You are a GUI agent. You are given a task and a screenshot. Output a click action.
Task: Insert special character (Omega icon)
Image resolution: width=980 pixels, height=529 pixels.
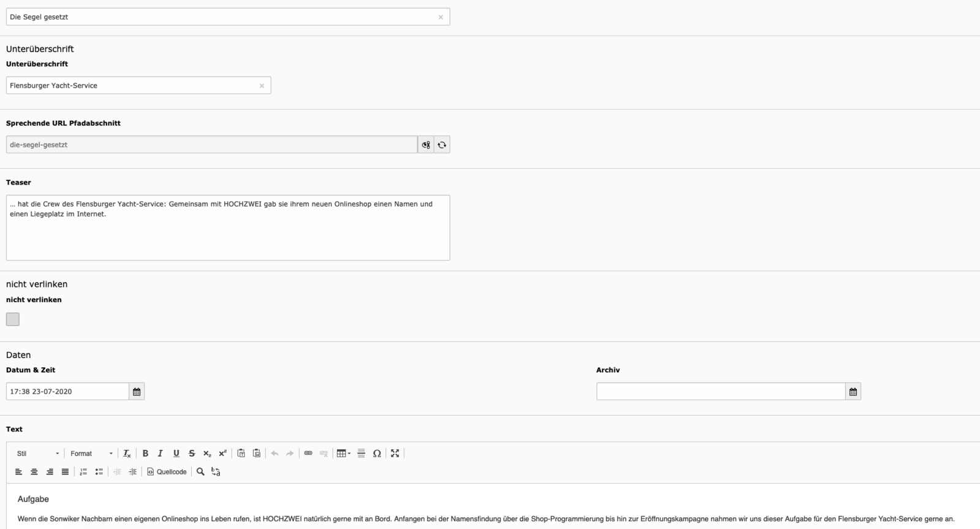click(x=377, y=454)
